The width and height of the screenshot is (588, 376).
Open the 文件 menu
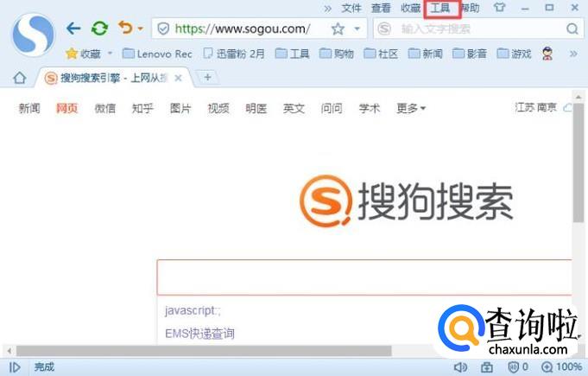pyautogui.click(x=351, y=8)
